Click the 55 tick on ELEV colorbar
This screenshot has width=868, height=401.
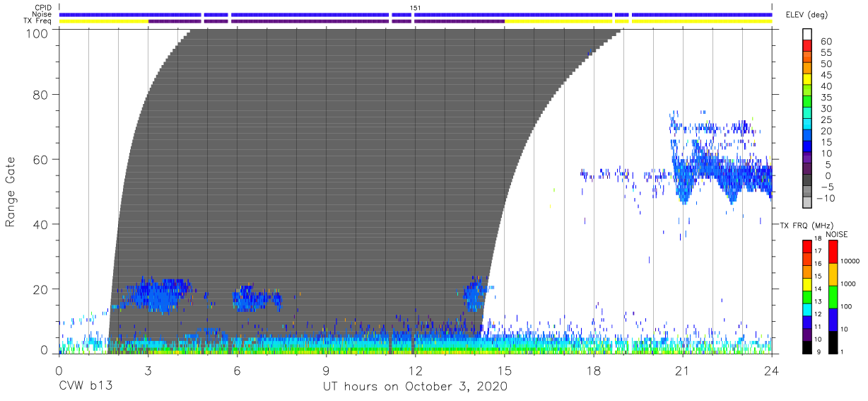pos(825,53)
